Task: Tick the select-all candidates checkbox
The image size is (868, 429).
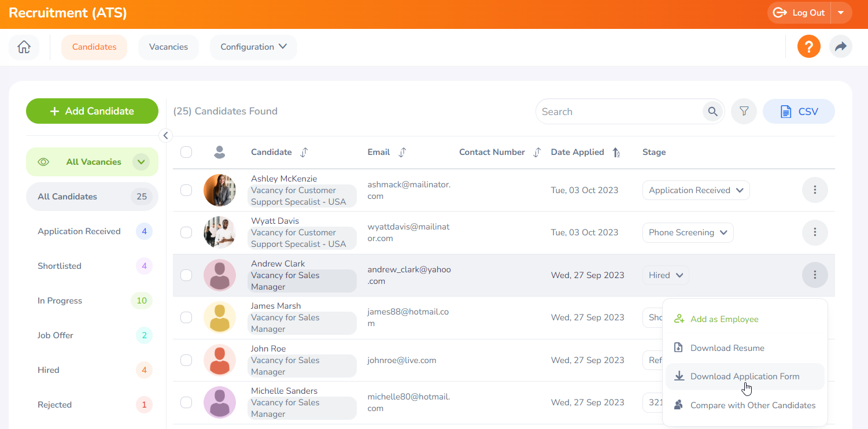Action: coord(186,152)
